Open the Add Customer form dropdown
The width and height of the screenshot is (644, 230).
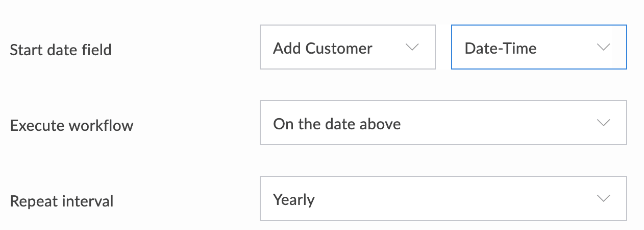[347, 47]
